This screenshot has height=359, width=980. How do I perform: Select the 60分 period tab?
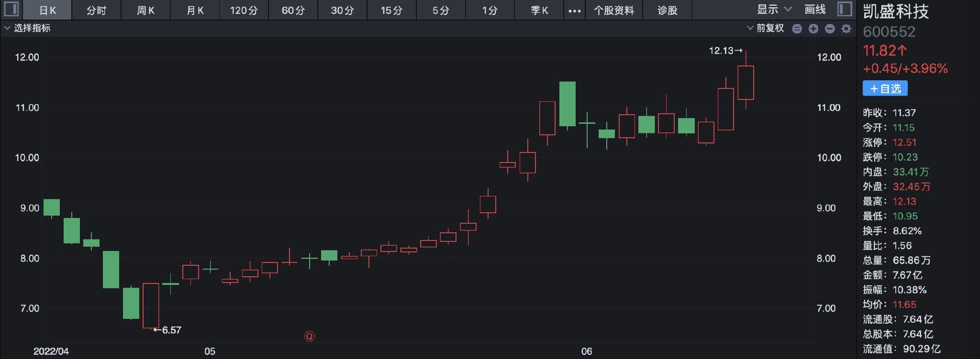click(x=293, y=10)
